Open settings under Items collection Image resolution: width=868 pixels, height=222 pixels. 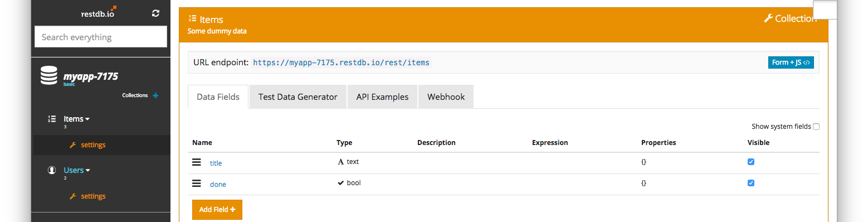coord(93,145)
